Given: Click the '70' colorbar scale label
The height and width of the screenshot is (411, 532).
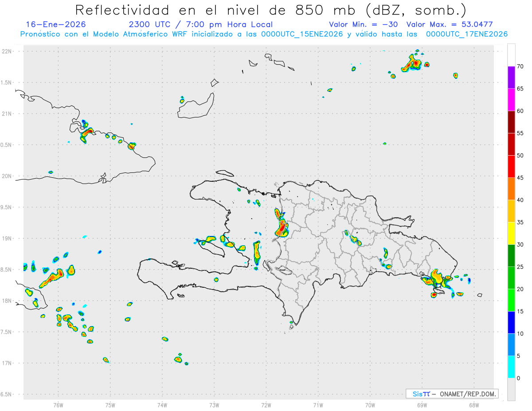Looking at the screenshot, I should point(520,67).
